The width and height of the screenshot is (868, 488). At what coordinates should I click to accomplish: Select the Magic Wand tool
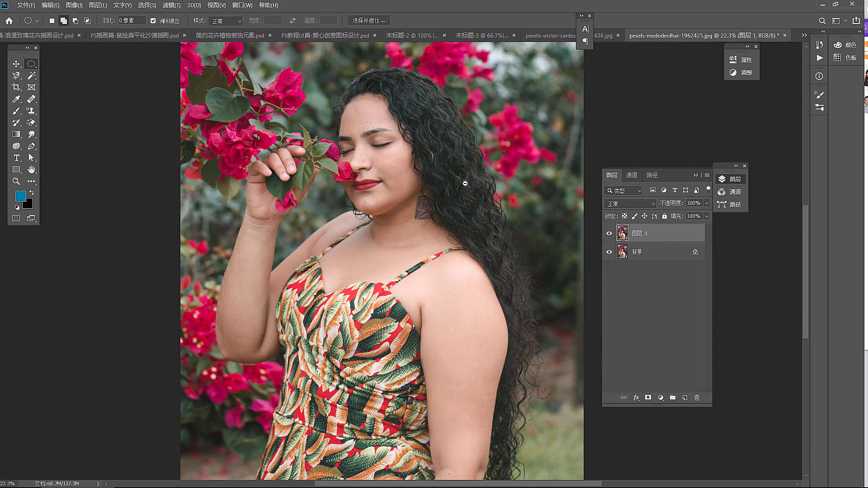coord(31,75)
